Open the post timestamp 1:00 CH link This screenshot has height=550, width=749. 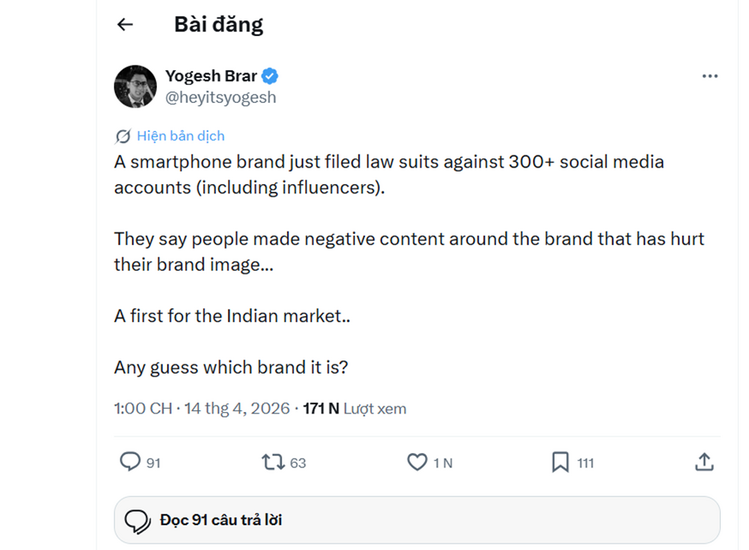pyautogui.click(x=142, y=408)
